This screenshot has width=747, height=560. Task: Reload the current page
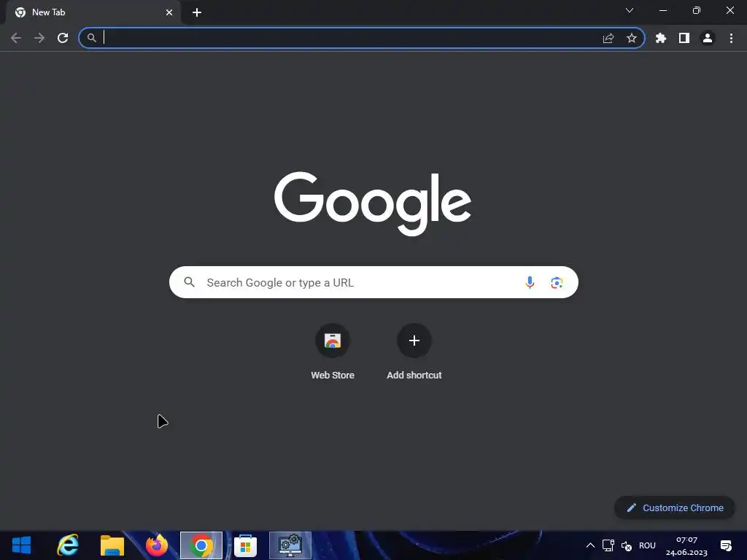[x=63, y=38]
